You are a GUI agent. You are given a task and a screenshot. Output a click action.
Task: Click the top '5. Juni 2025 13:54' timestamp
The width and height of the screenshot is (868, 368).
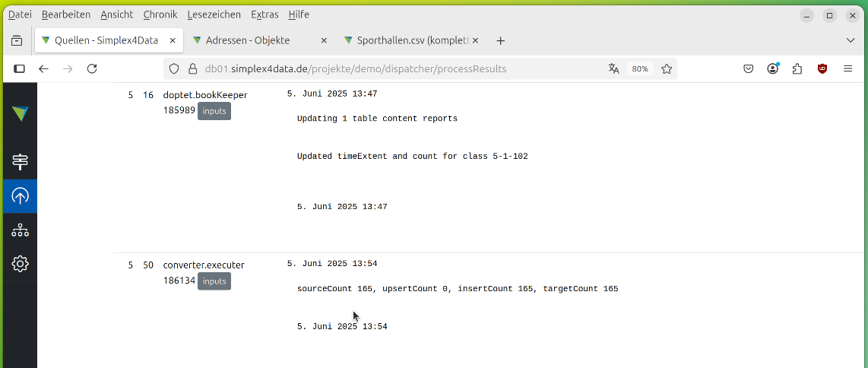point(332,263)
